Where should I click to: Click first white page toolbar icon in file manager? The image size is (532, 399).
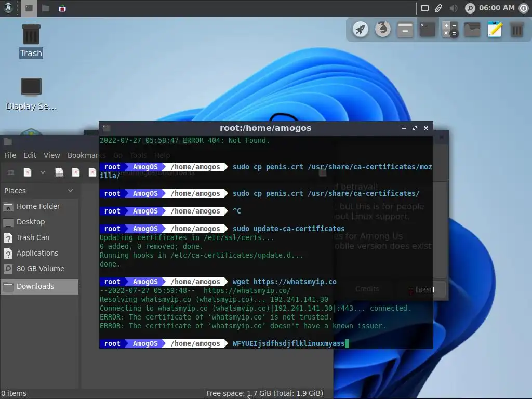tap(28, 172)
